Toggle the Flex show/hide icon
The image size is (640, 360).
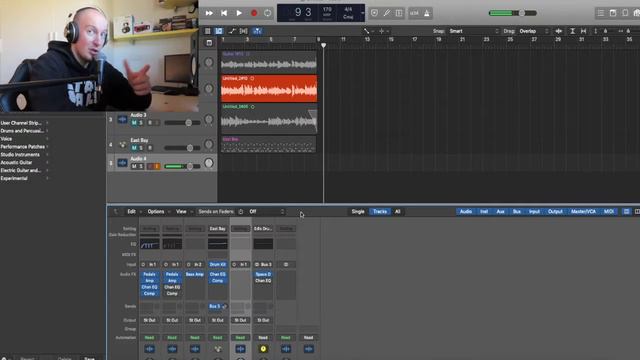(x=244, y=31)
